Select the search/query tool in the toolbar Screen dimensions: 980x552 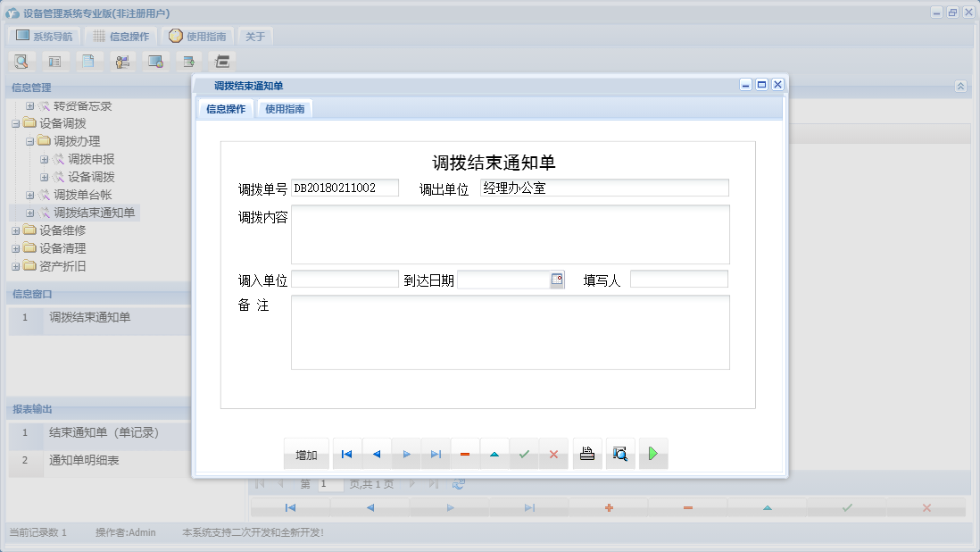(21, 61)
